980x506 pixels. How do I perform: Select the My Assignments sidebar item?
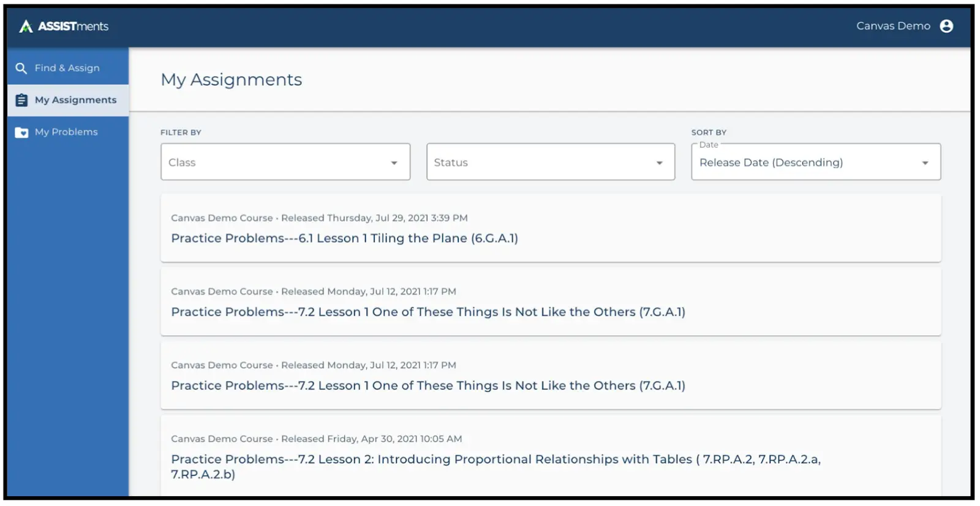(75, 100)
